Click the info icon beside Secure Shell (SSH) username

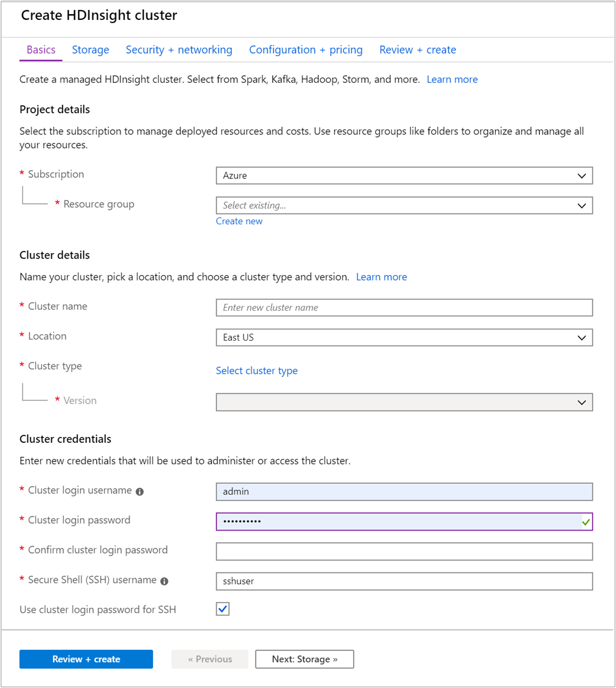pyautogui.click(x=164, y=581)
